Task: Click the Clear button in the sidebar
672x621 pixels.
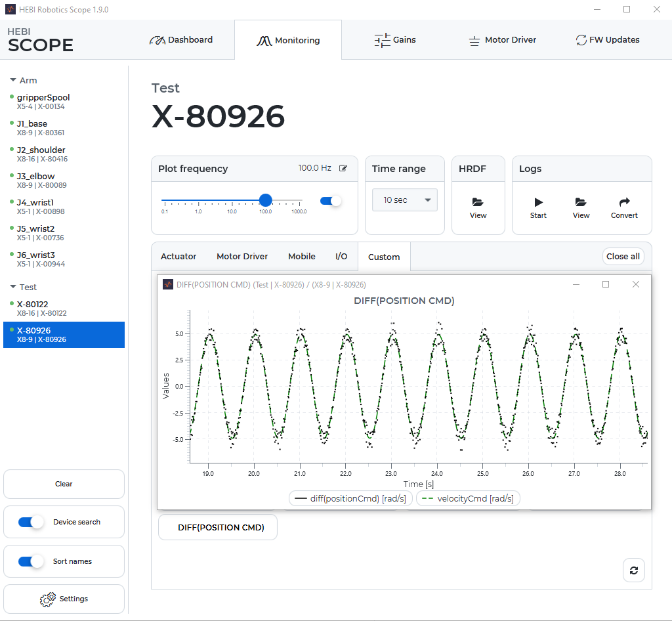Action: point(63,484)
